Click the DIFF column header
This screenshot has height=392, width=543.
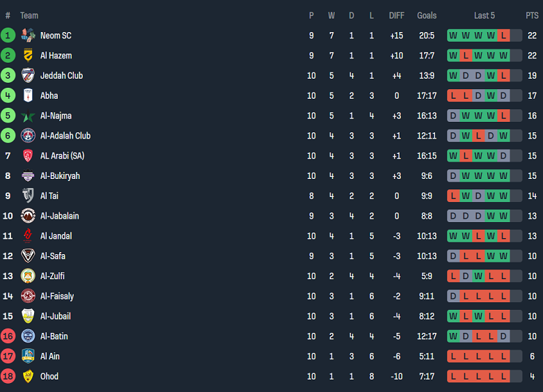pyautogui.click(x=396, y=15)
